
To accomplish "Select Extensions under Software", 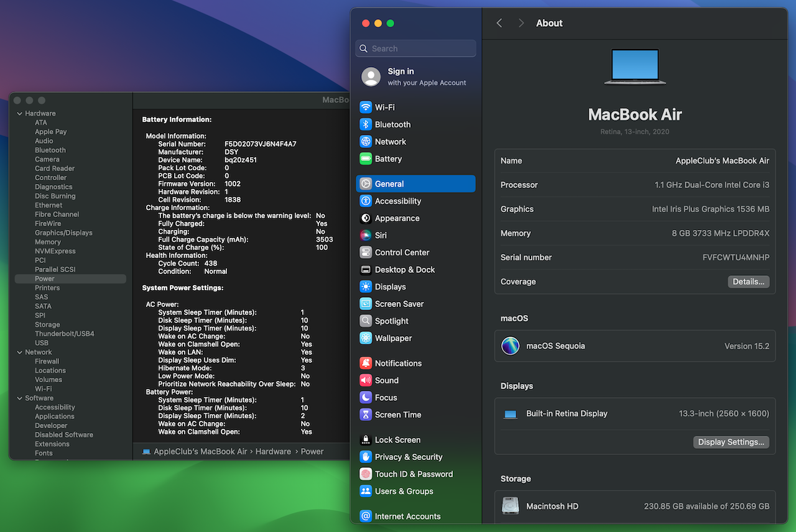I will pyautogui.click(x=52, y=444).
